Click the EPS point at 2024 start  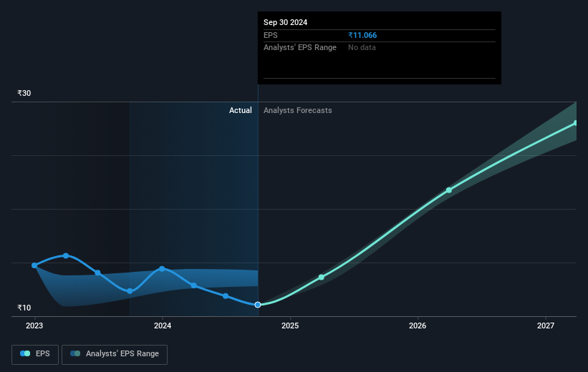[162, 268]
